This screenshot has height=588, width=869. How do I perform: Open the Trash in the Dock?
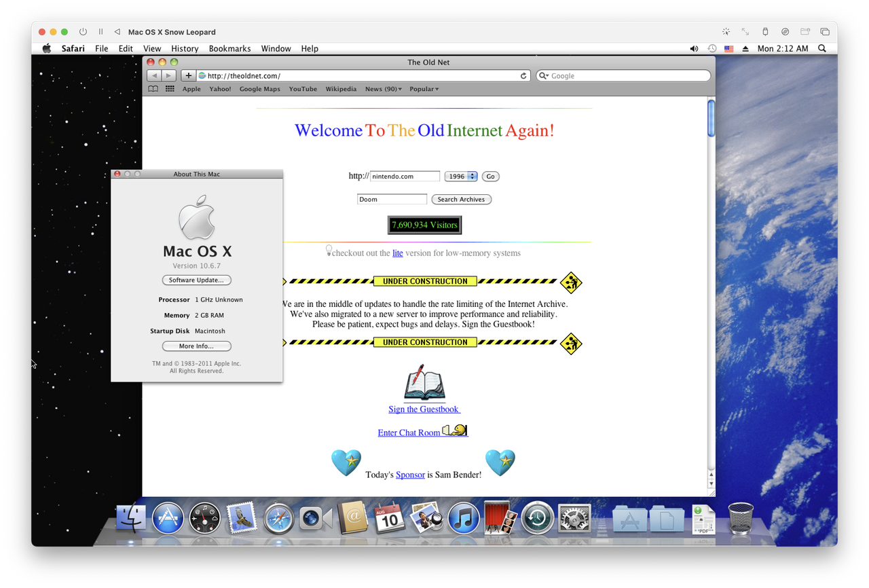tap(741, 519)
